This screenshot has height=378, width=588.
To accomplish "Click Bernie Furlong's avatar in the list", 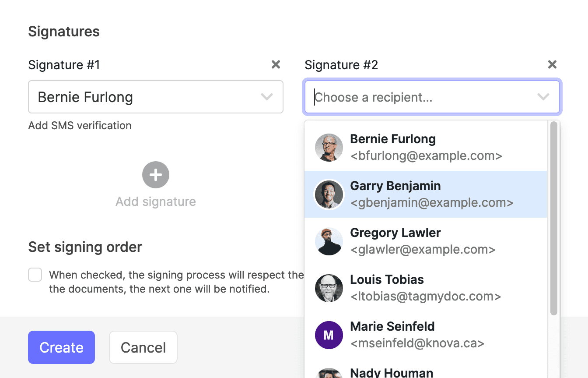I will click(x=329, y=148).
